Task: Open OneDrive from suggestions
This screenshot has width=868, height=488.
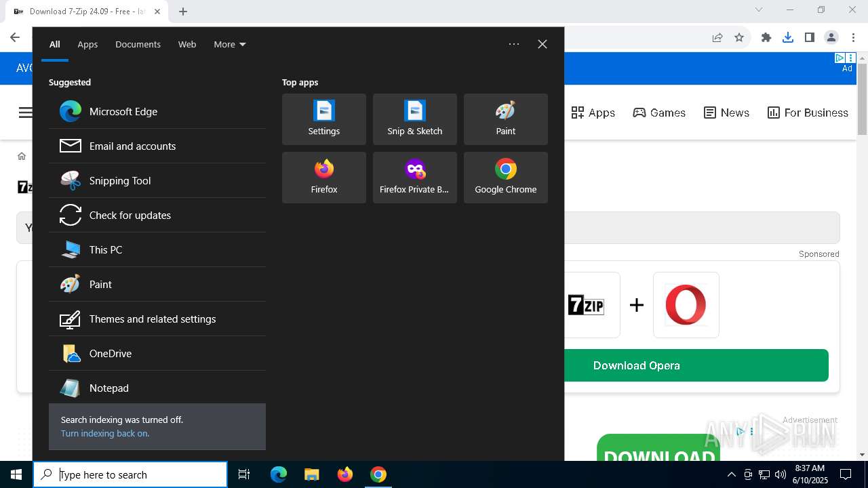Action: click(157, 353)
